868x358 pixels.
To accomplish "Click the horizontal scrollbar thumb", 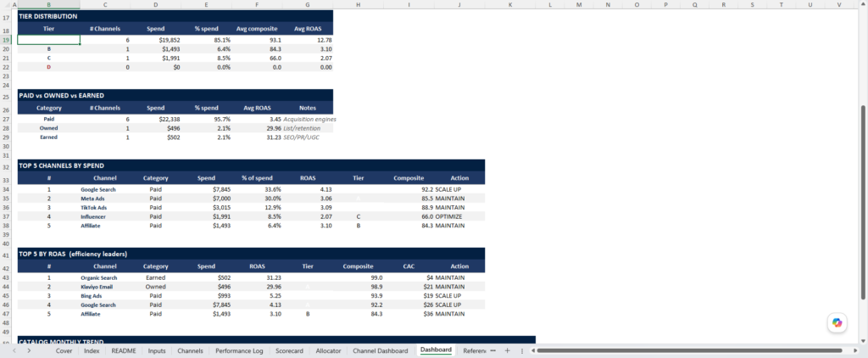I will [x=689, y=351].
